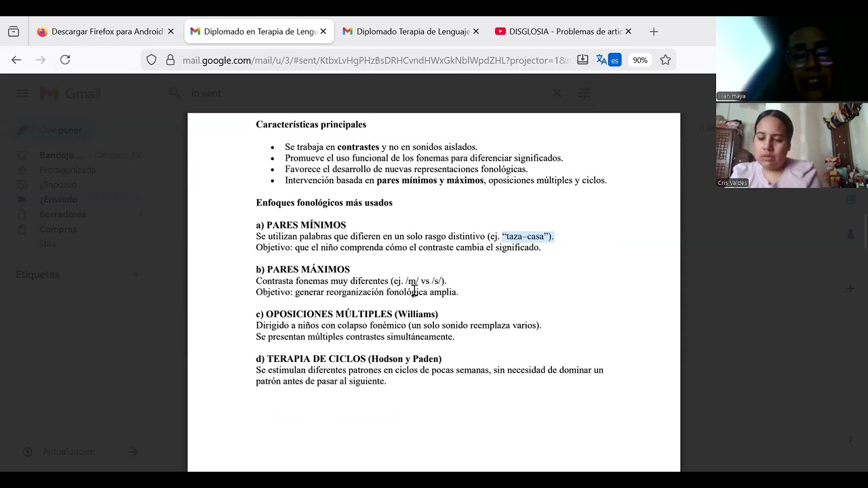Viewport: 868px width, 488px height.
Task: Reset the 90% zoom level
Action: tap(639, 60)
